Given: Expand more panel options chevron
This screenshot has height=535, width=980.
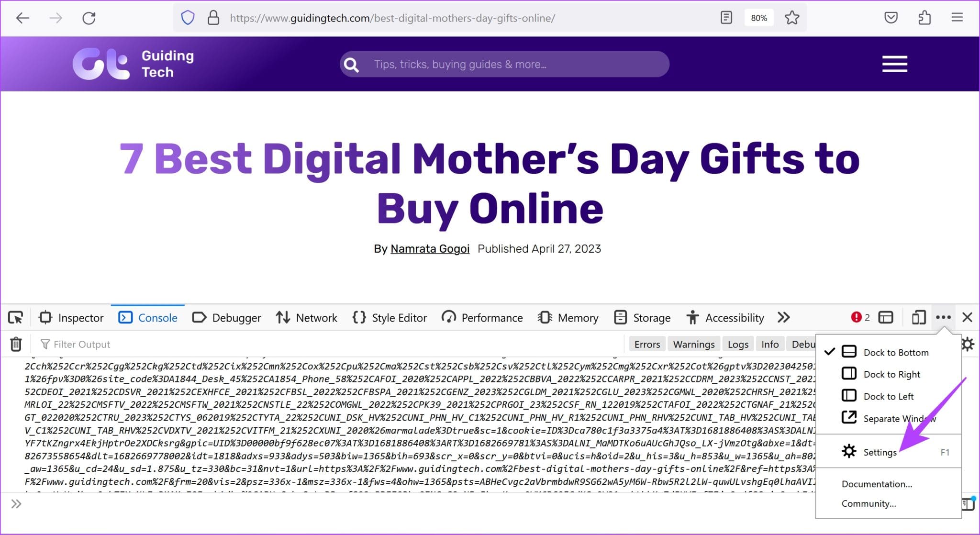Looking at the screenshot, I should (x=784, y=317).
